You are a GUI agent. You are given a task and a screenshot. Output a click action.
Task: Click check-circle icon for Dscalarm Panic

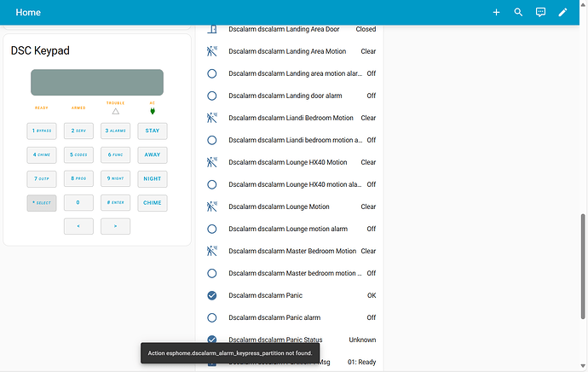click(x=212, y=295)
